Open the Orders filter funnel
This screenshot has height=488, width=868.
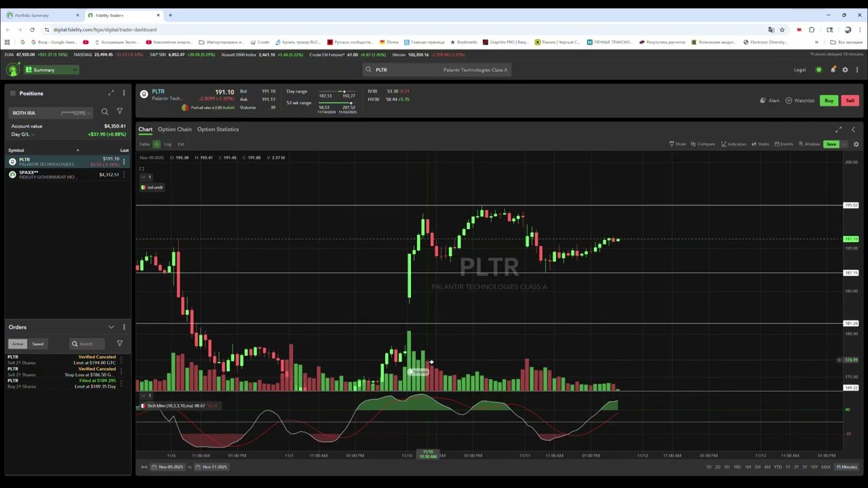(x=119, y=344)
